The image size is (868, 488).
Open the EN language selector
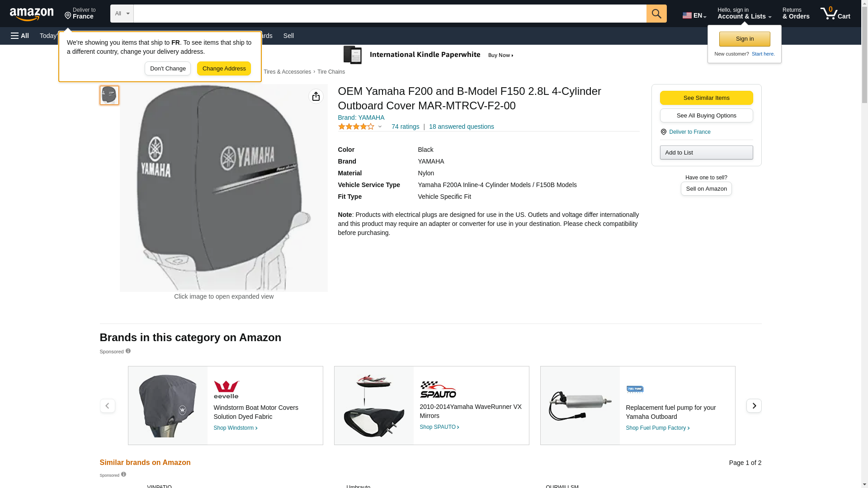[x=694, y=15]
